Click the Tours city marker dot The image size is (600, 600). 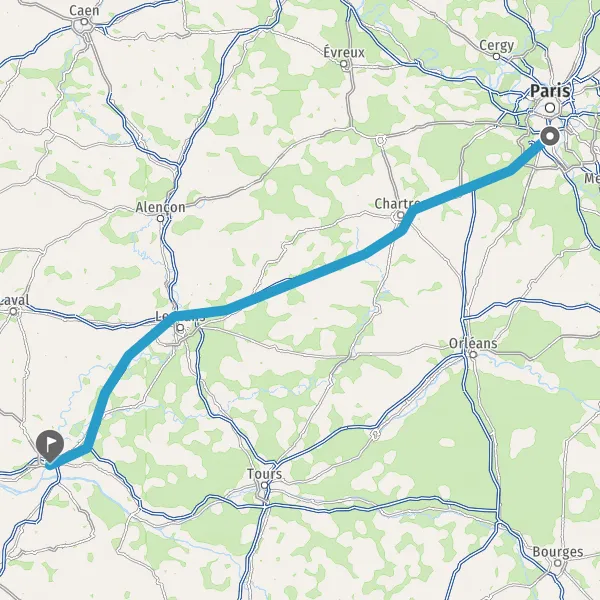click(x=264, y=485)
